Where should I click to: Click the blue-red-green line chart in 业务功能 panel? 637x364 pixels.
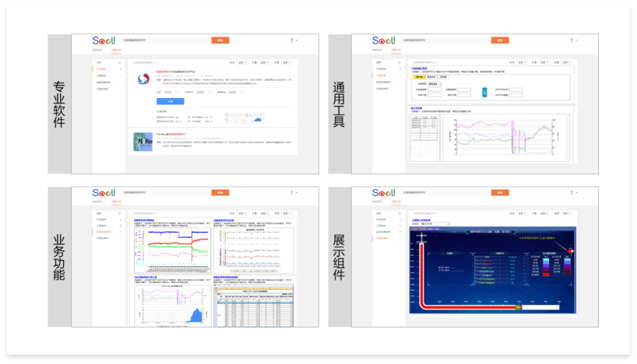[x=173, y=250]
